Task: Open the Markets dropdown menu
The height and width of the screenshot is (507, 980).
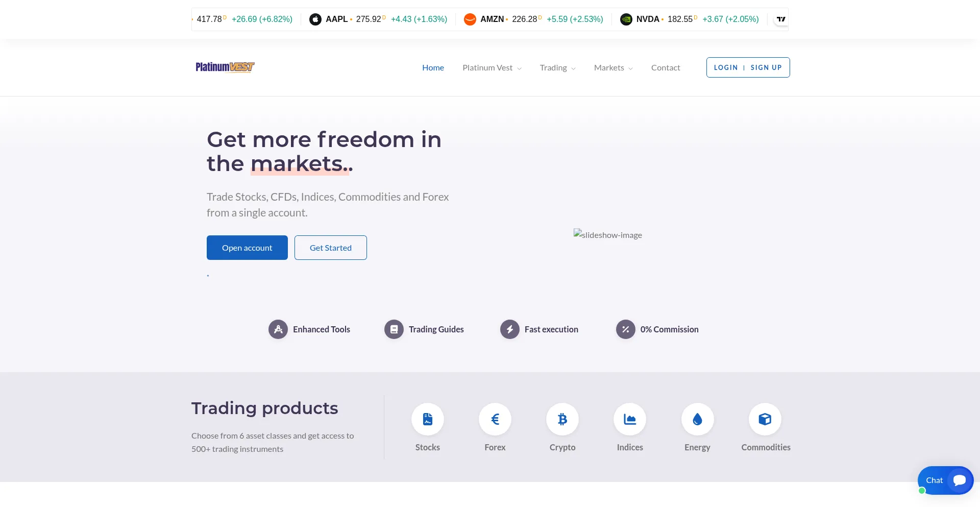Action: click(613, 68)
